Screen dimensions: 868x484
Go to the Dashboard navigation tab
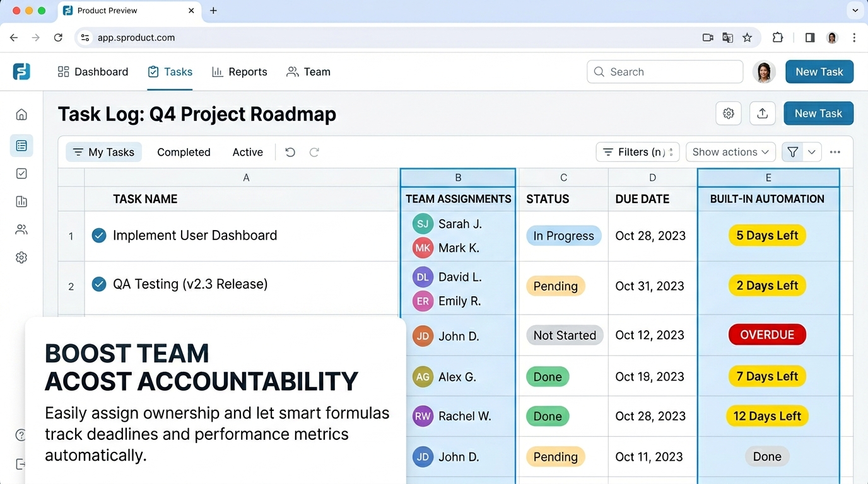(x=93, y=72)
